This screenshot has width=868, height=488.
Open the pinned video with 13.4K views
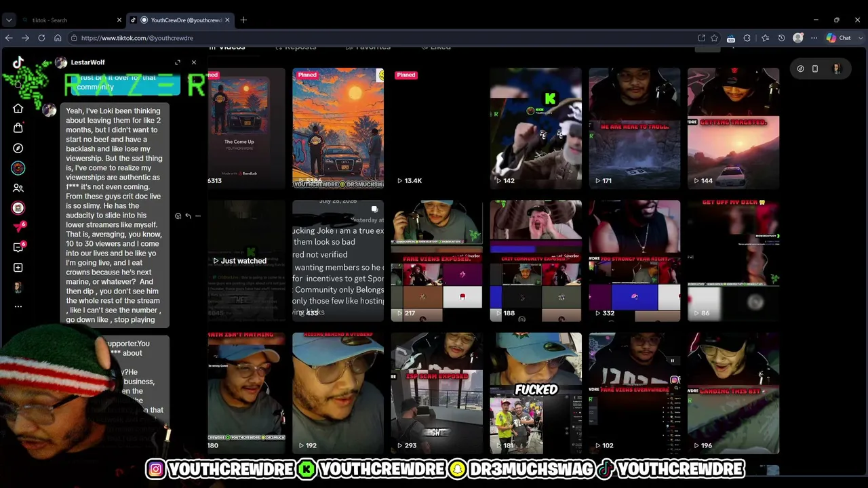click(x=437, y=128)
